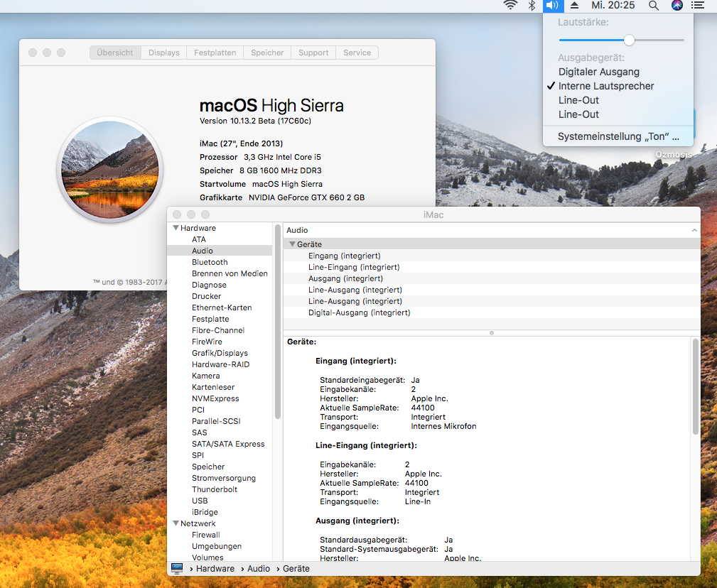Collapse the Netzwerk tree section

point(176,523)
